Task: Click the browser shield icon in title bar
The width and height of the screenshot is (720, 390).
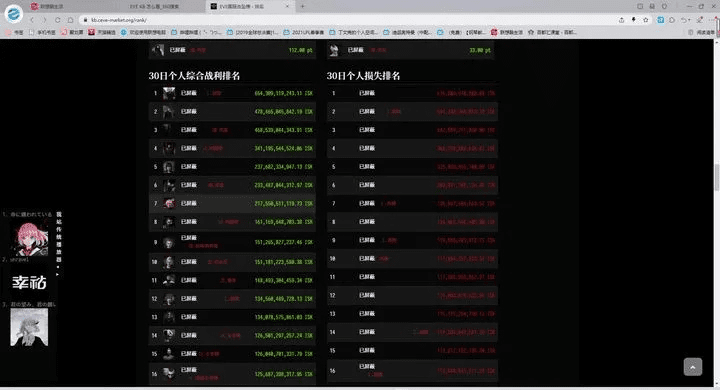Action: [664, 6]
